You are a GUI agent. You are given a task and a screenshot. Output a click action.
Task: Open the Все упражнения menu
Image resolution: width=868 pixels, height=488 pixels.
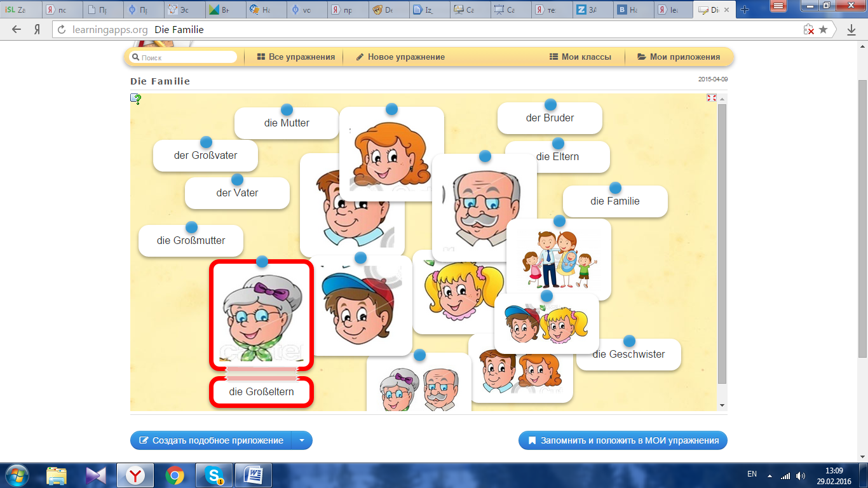tap(295, 57)
